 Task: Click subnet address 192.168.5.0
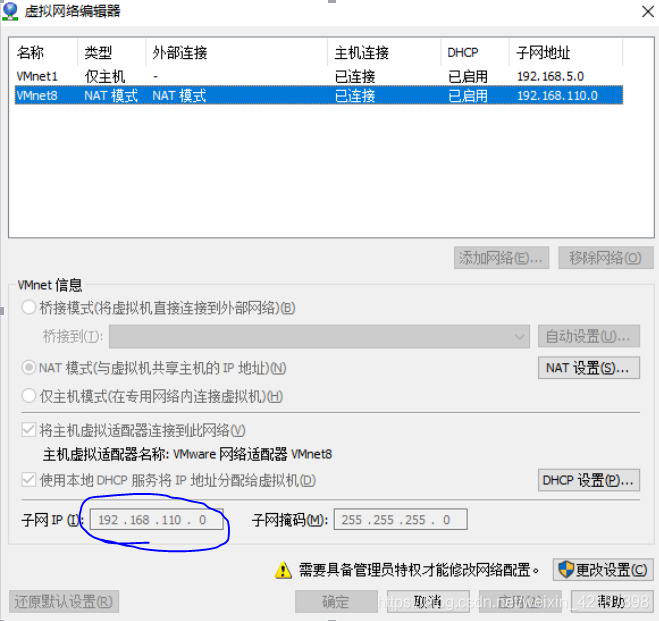pyautogui.click(x=551, y=76)
